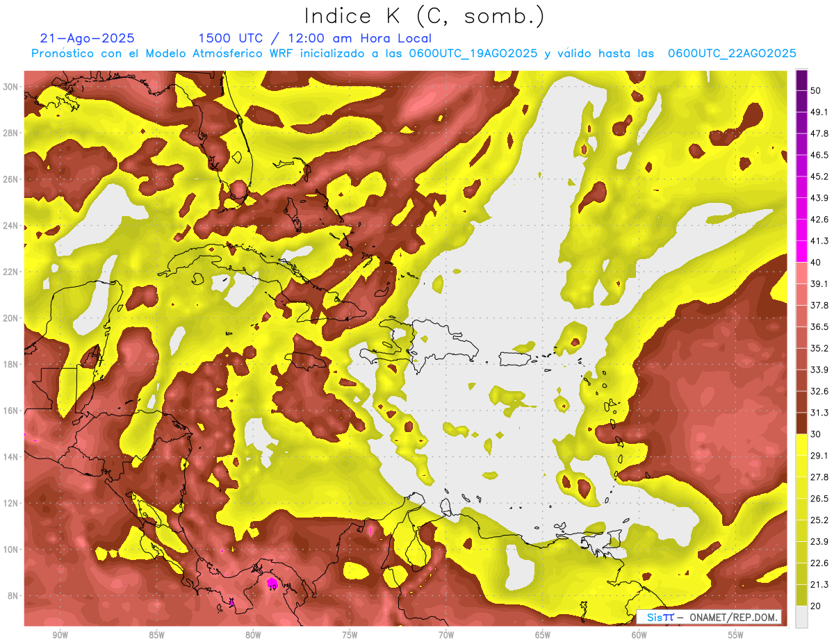Image resolution: width=834 pixels, height=644 pixels.
Task: Click colorbar value '39.1'
Action: pos(819,284)
